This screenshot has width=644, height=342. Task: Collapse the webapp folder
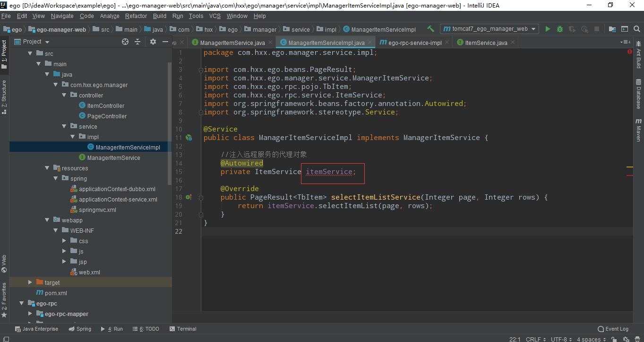(48, 220)
